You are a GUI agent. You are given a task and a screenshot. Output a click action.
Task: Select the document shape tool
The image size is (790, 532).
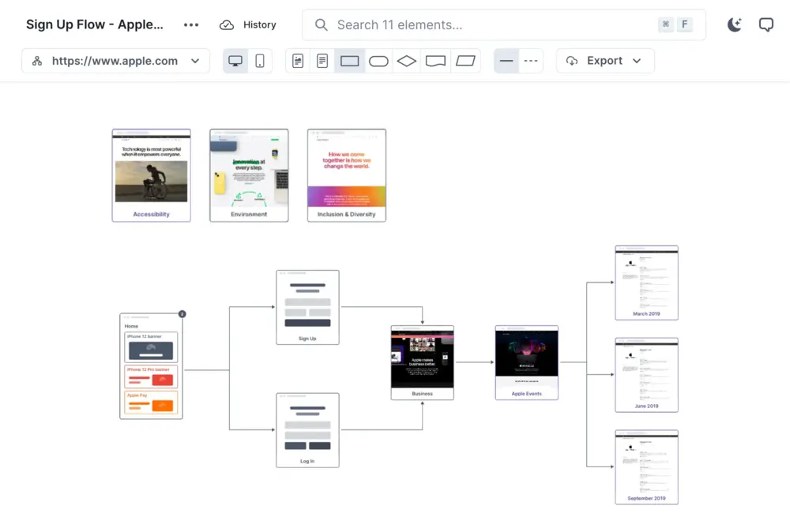[x=435, y=60]
